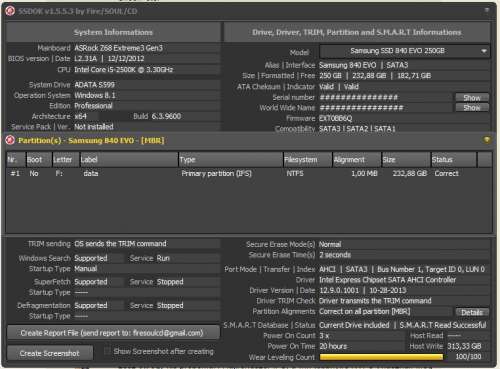Click 'Correct on all partition [MBR]' text
The height and width of the screenshot is (369, 500).
point(365,312)
